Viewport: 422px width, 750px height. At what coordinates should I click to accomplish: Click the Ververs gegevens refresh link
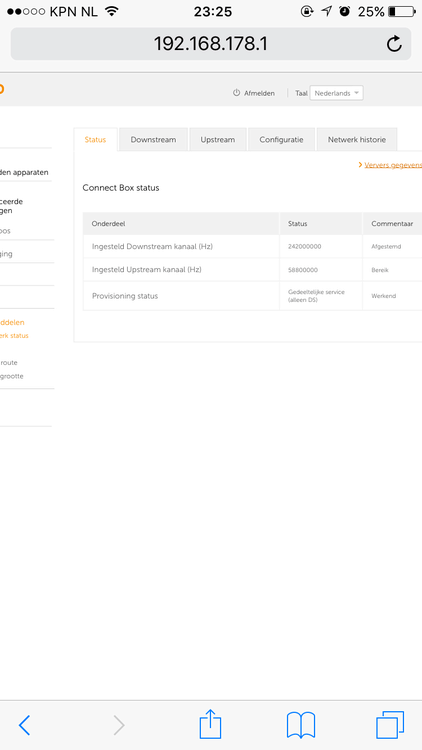[x=390, y=165]
